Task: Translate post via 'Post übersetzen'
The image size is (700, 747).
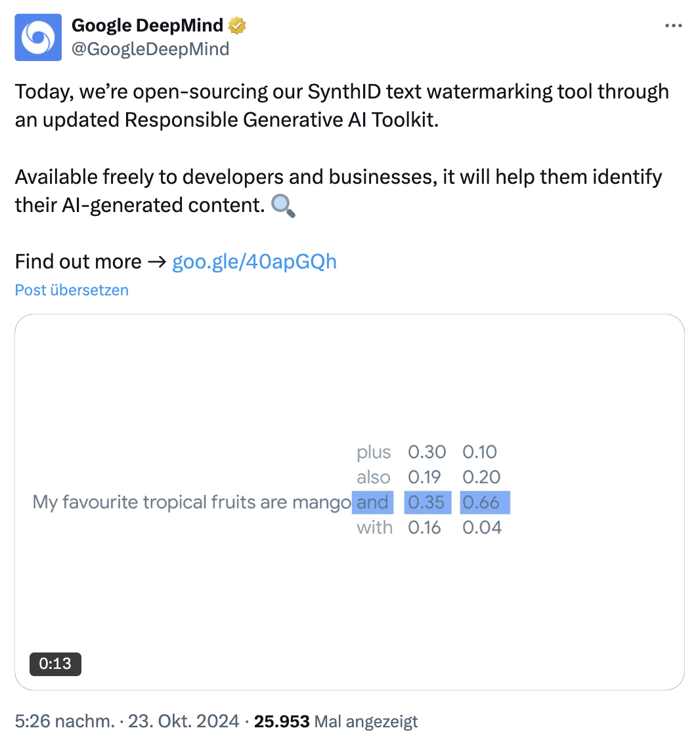Action: point(72,289)
